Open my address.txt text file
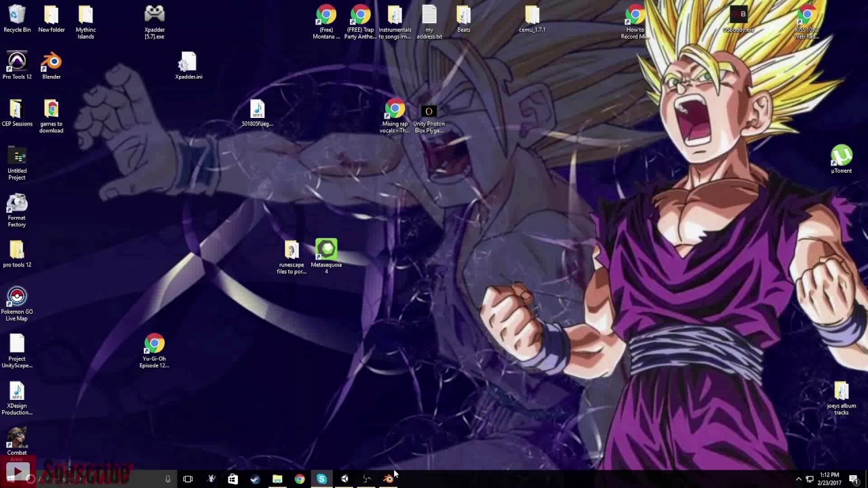This screenshot has width=868, height=488. [429, 23]
